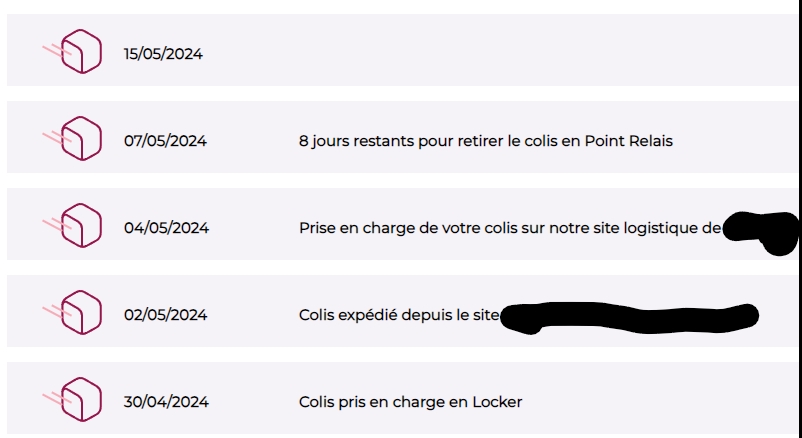Open the "Colis pris en charge en Locker" entry

click(x=410, y=402)
